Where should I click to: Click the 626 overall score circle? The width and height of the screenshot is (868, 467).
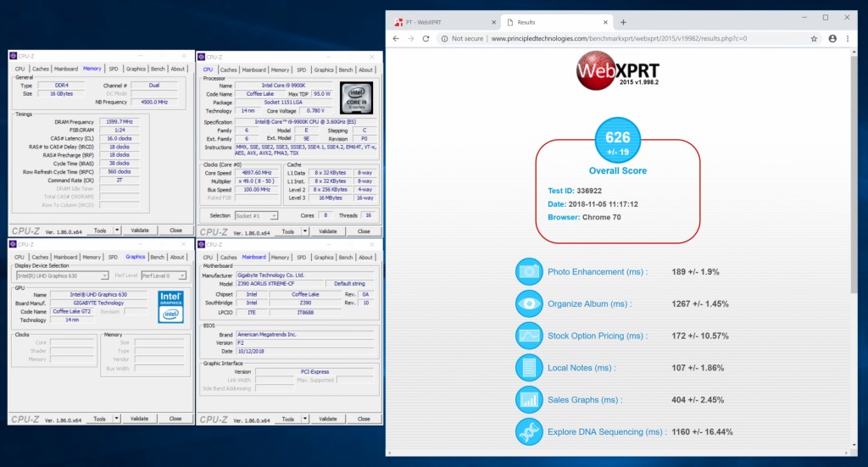(x=618, y=140)
